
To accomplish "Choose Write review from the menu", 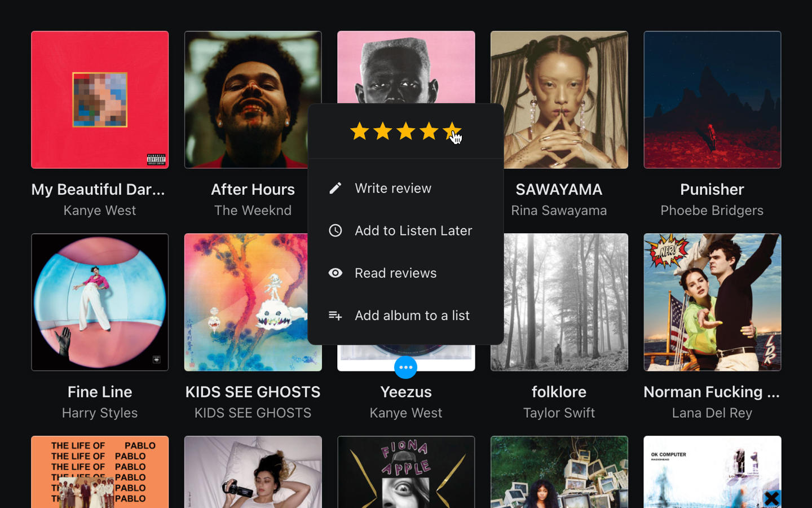I will click(393, 188).
